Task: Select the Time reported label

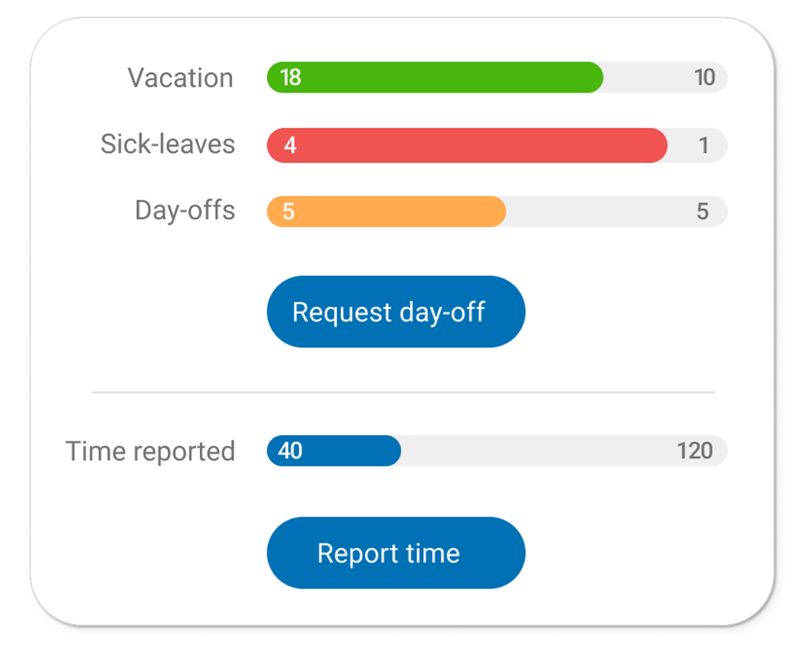Action: pyautogui.click(x=150, y=451)
